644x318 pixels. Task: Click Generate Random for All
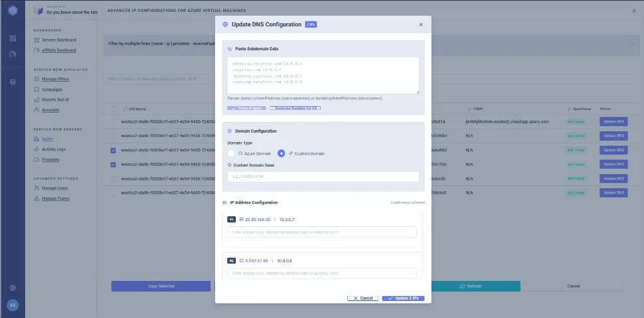tap(295, 108)
